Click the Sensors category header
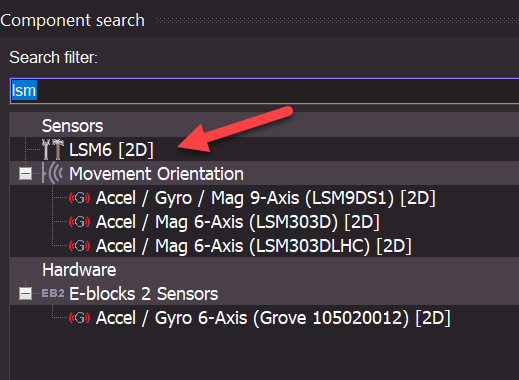 [x=72, y=126]
